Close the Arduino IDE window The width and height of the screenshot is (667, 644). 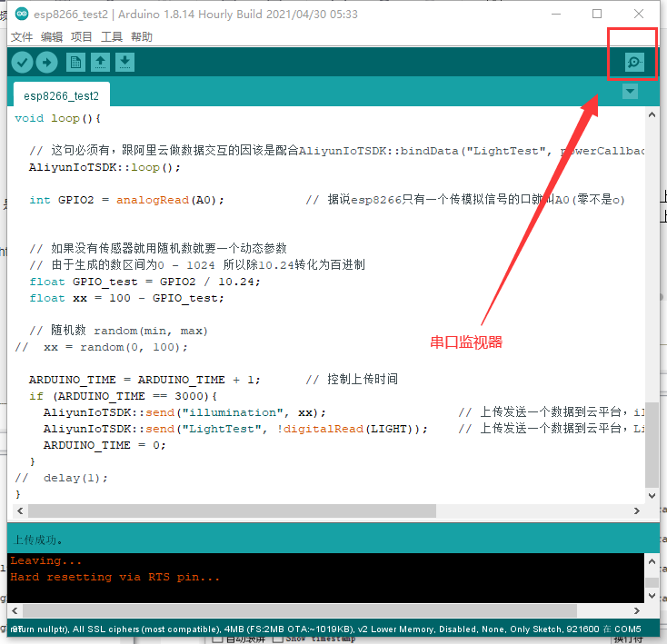click(x=639, y=14)
